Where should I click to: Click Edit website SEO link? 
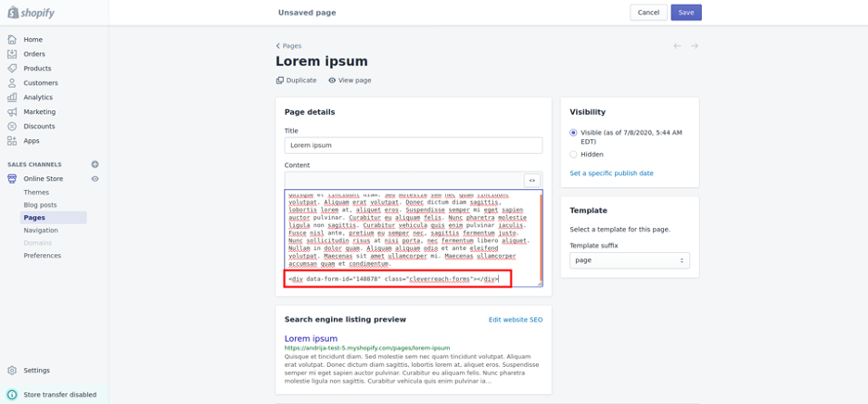coord(516,320)
